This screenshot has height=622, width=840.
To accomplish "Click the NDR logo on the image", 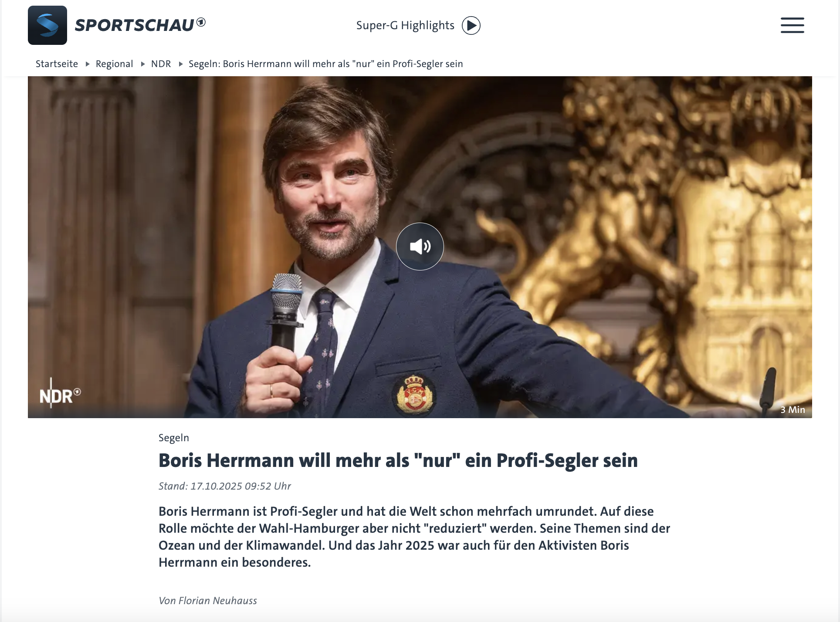I will tap(60, 393).
